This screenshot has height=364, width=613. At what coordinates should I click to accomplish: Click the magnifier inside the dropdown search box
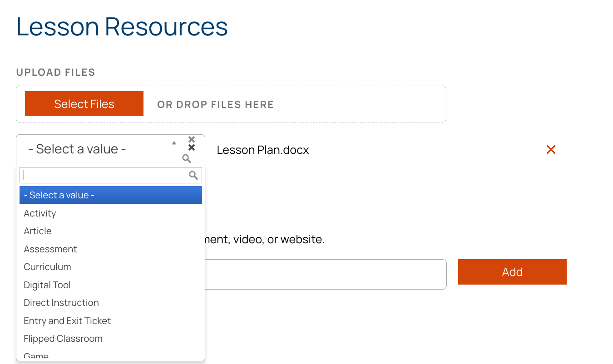193,175
